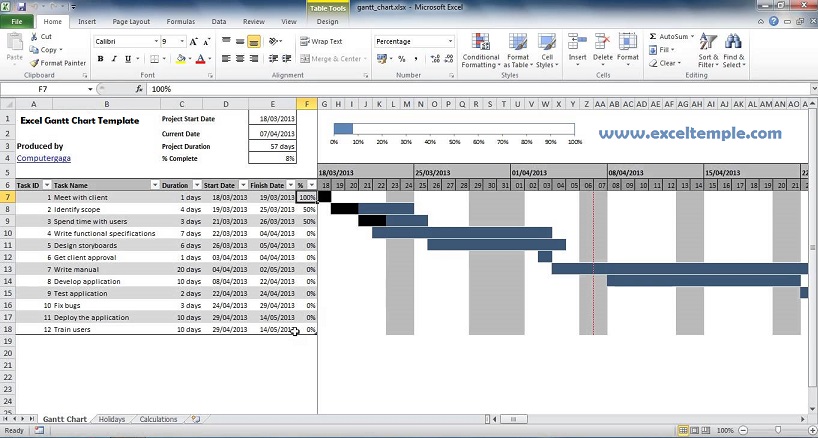Open Conditional Formatting menu
This screenshot has height=438, width=818.
pos(480,51)
